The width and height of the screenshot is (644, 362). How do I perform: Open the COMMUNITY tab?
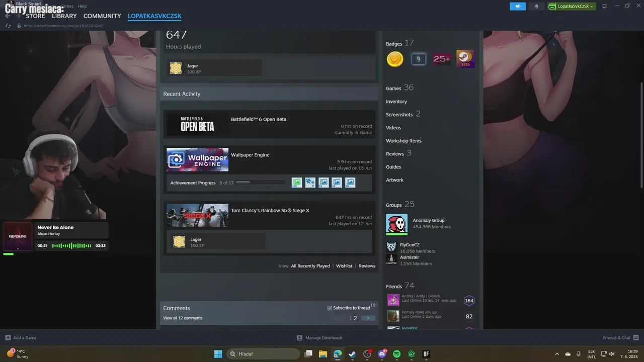(102, 16)
